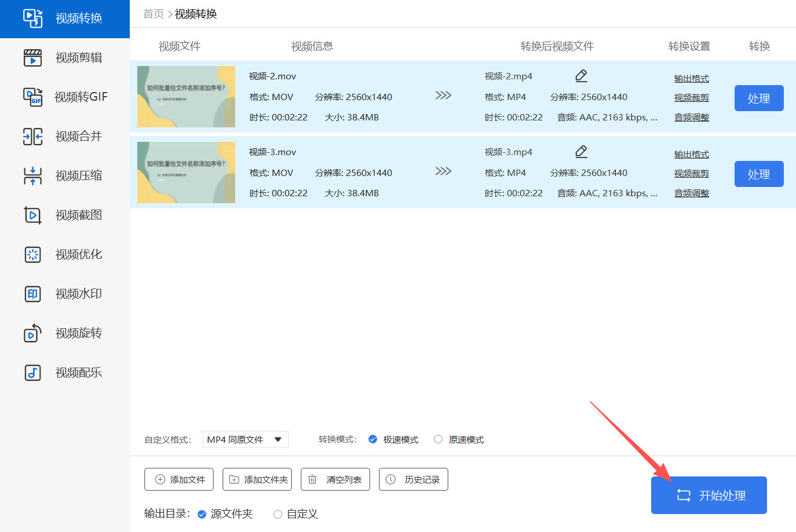The width and height of the screenshot is (796, 532).
Task: Open the 视频剪辑 menu item
Action: coord(65,57)
